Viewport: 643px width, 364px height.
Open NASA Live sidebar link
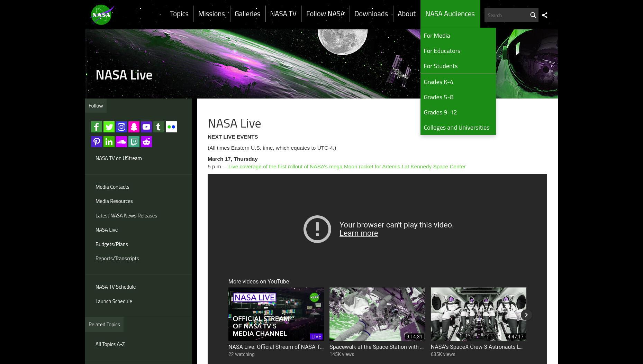(107, 230)
